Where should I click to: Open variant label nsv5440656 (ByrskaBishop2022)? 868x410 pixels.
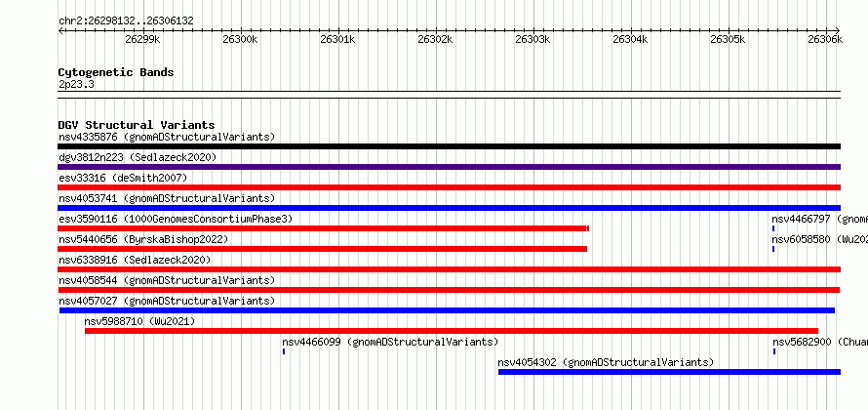143,239
